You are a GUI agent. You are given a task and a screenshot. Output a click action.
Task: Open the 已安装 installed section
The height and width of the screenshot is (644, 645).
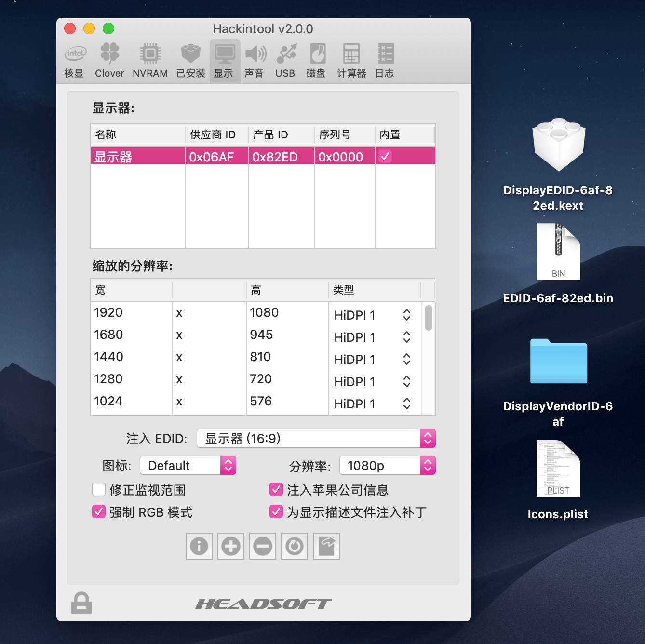[x=190, y=59]
